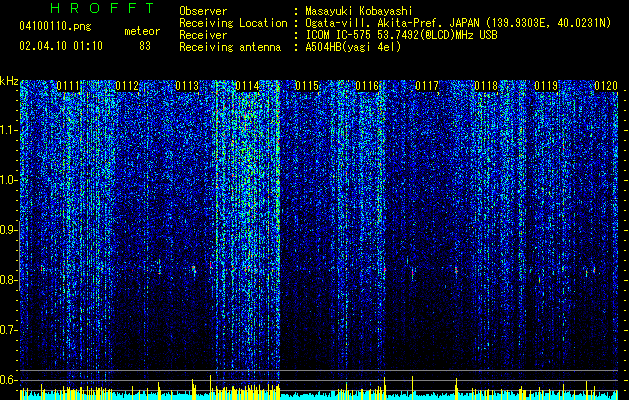The width and height of the screenshot is (629, 400).
Task: Click the 0118 time marker
Action: click(486, 86)
